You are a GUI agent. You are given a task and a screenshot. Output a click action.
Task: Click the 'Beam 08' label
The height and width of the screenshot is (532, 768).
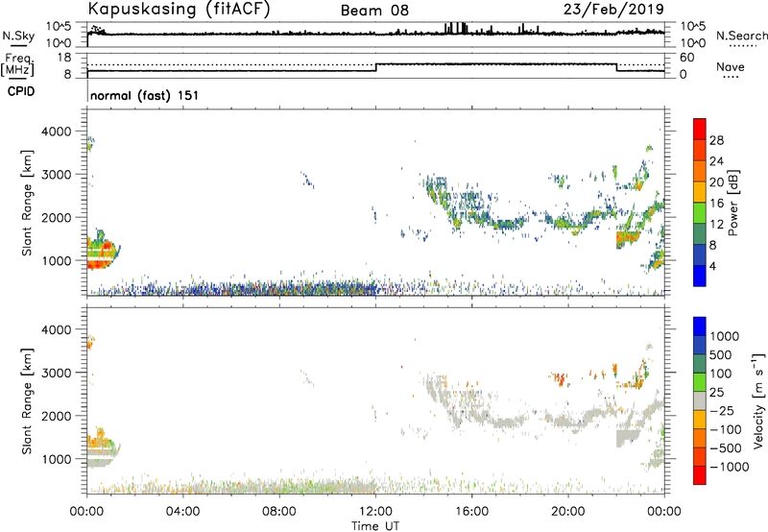click(x=374, y=11)
